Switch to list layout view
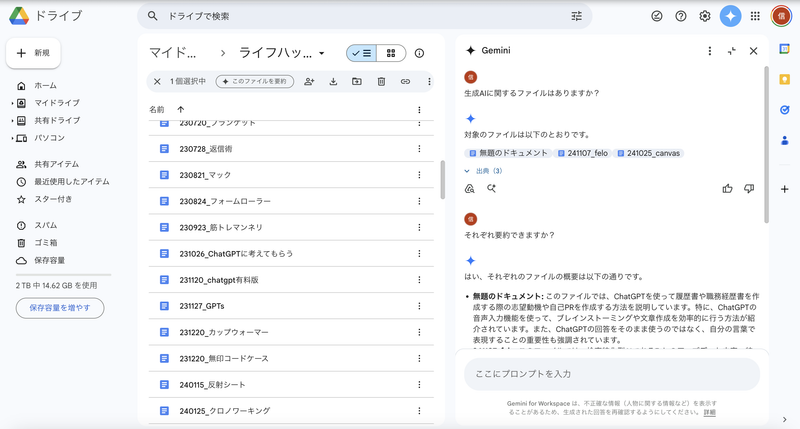The width and height of the screenshot is (800, 429). pyautogui.click(x=362, y=53)
